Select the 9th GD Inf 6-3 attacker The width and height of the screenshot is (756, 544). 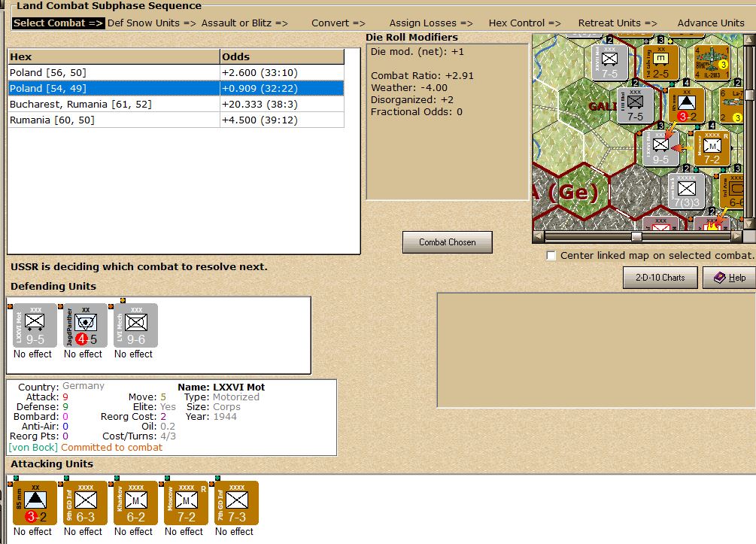click(85, 503)
